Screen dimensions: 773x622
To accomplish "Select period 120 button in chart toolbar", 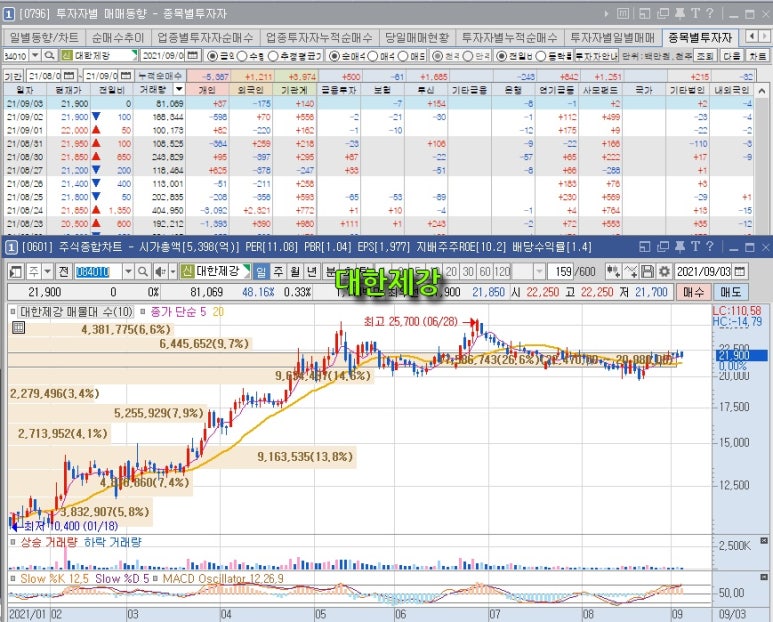I will point(502,271).
